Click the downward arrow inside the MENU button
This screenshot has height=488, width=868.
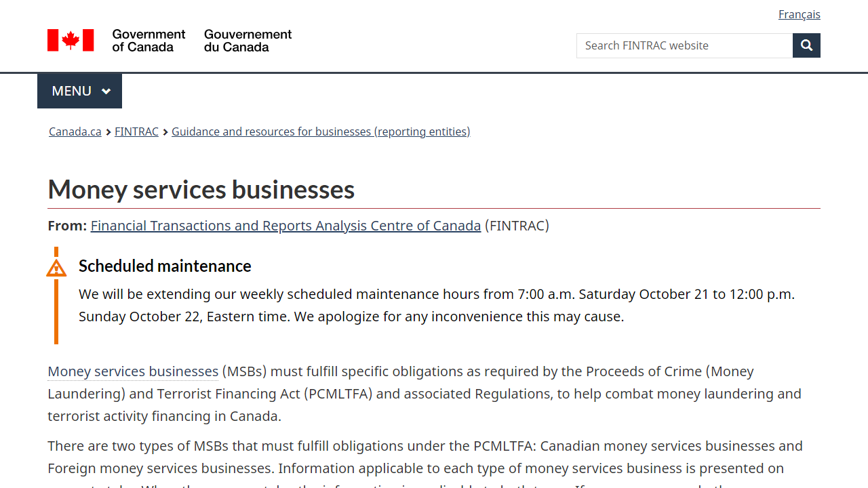coord(107,90)
